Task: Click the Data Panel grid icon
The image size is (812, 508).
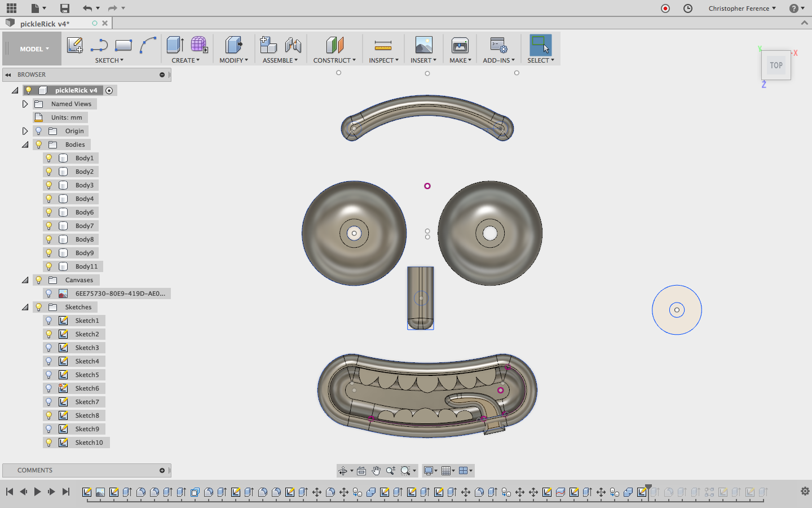Action: coord(11,8)
